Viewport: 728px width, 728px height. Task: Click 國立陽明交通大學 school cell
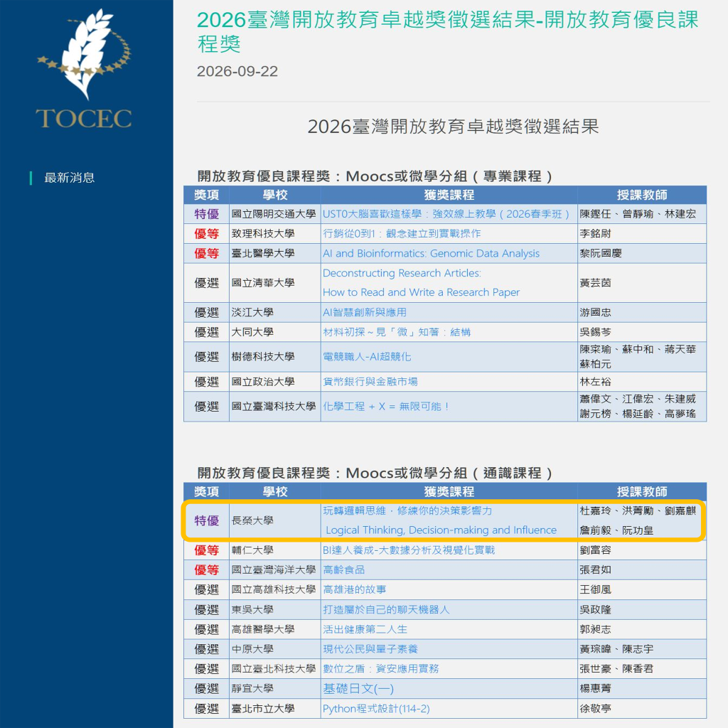point(274,214)
